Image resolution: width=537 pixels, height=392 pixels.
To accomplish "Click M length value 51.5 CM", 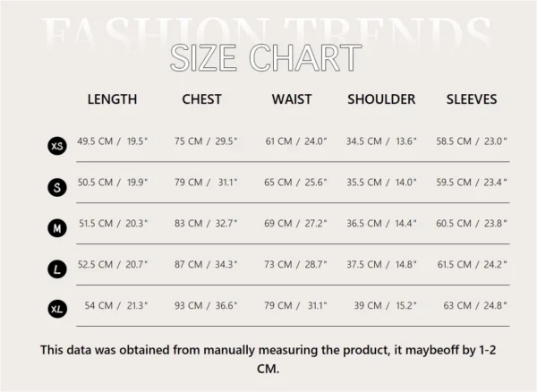I will [96, 223].
